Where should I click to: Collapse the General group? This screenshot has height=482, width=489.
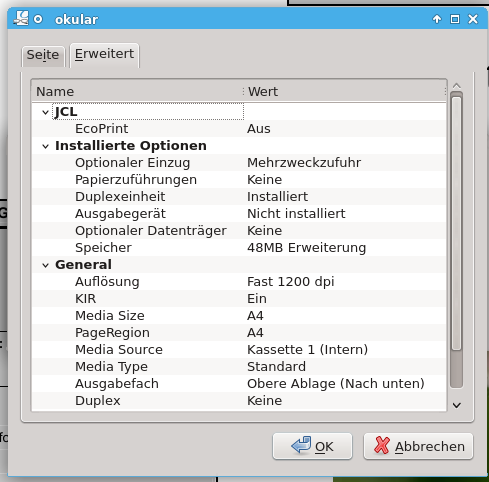(46, 265)
